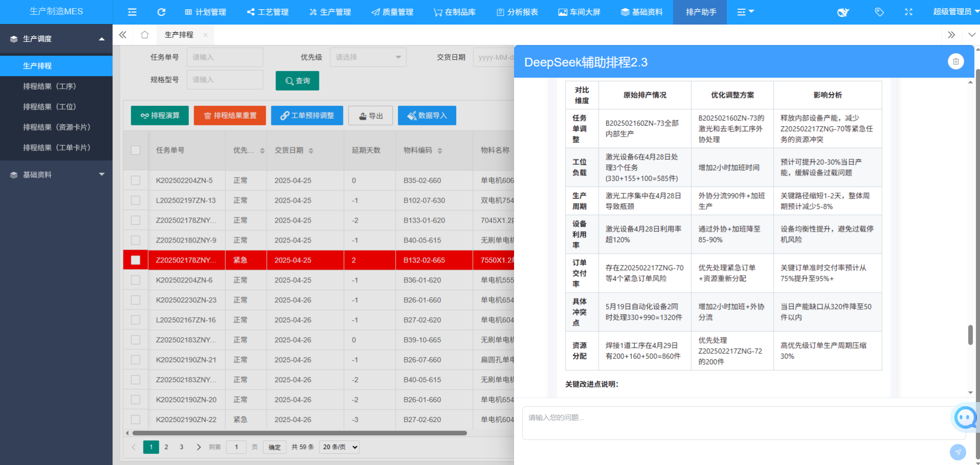Collapse tabs left with double-chevron icon

123,35
